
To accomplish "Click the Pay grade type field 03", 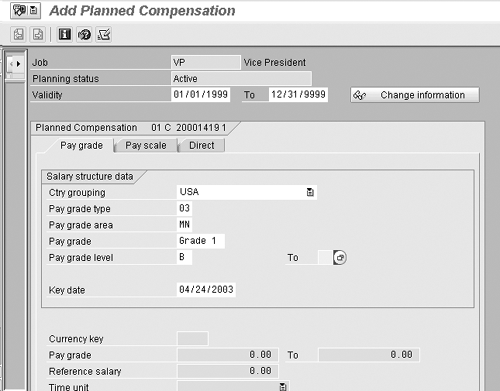I will click(x=184, y=208).
